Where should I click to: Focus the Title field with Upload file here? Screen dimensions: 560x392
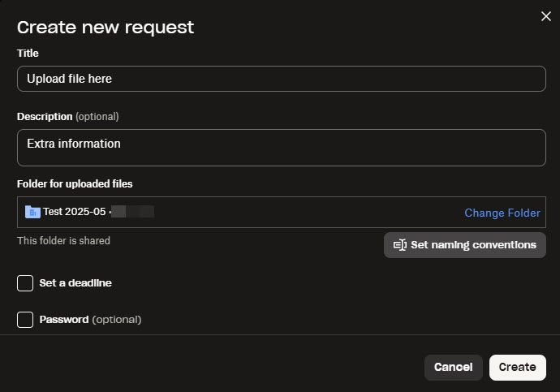281,79
